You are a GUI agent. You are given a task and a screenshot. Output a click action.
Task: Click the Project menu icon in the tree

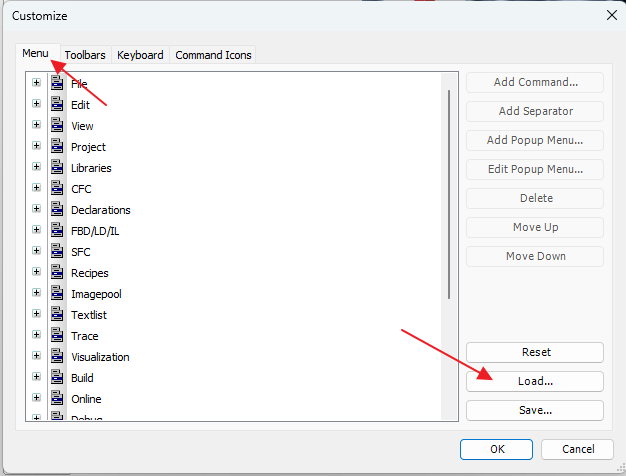(57, 146)
